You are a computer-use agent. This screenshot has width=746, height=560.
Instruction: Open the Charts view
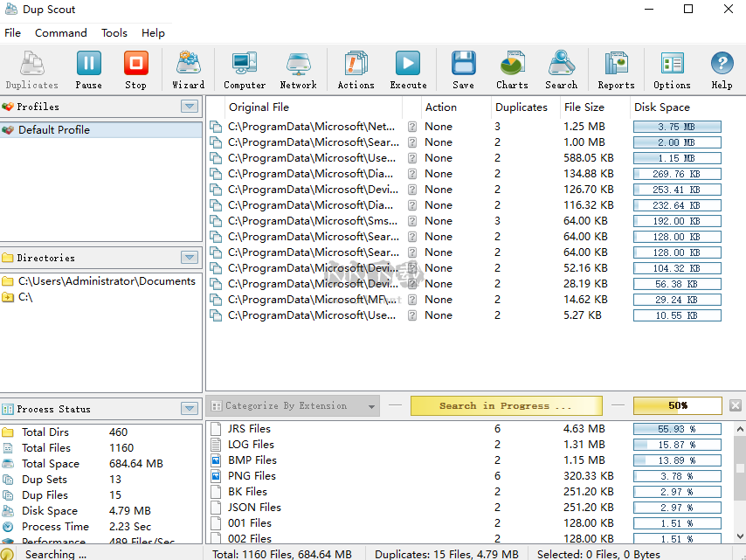(x=512, y=70)
